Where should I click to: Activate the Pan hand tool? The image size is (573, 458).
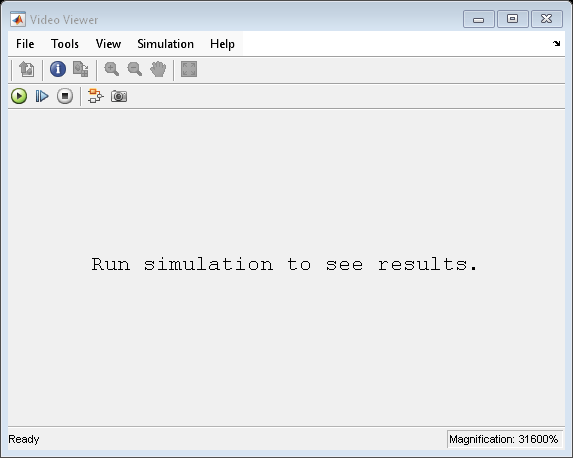[x=158, y=69]
